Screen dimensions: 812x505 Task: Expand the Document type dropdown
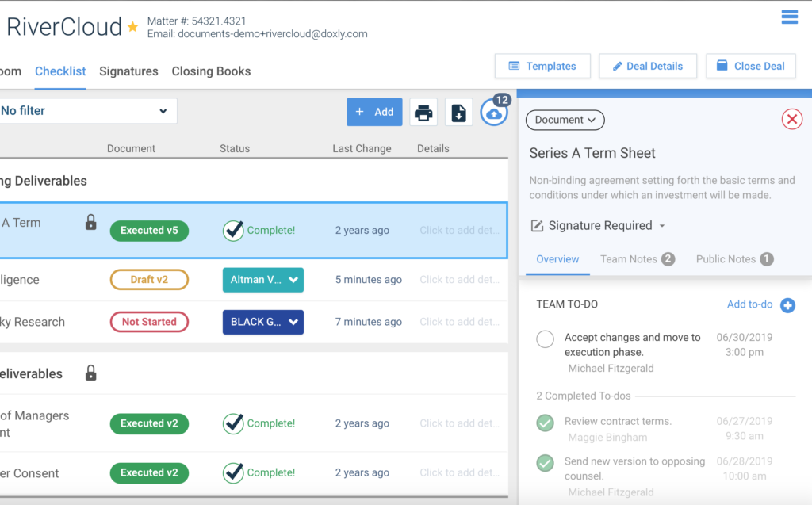[x=565, y=120]
